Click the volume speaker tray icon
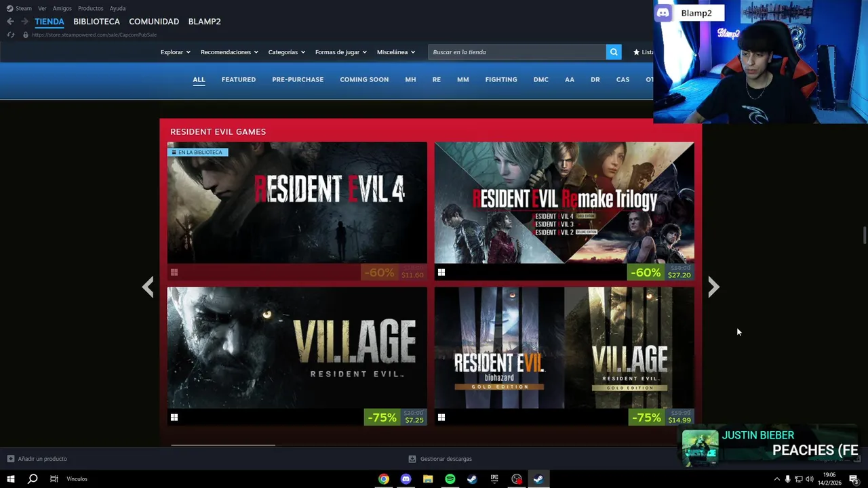 point(809,479)
